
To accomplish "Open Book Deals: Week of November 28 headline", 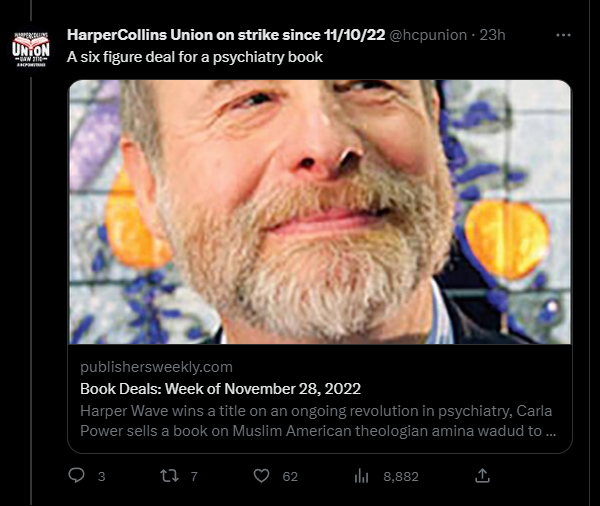I will click(220, 389).
